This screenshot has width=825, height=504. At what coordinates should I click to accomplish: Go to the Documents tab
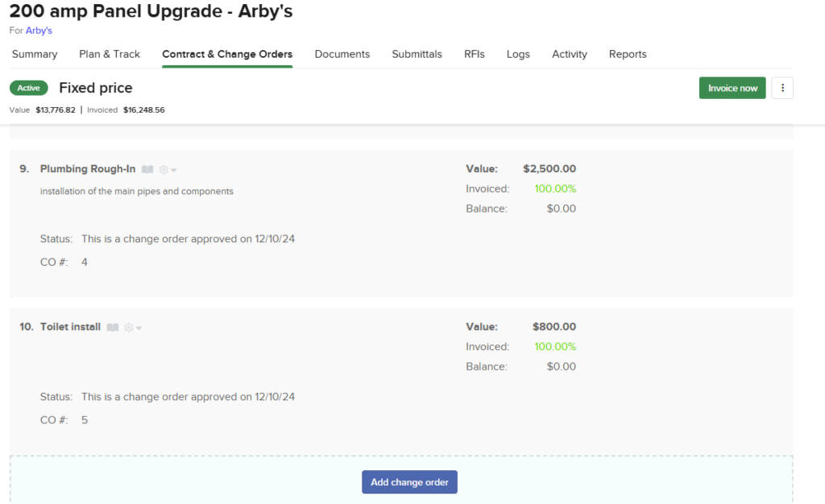(x=342, y=54)
